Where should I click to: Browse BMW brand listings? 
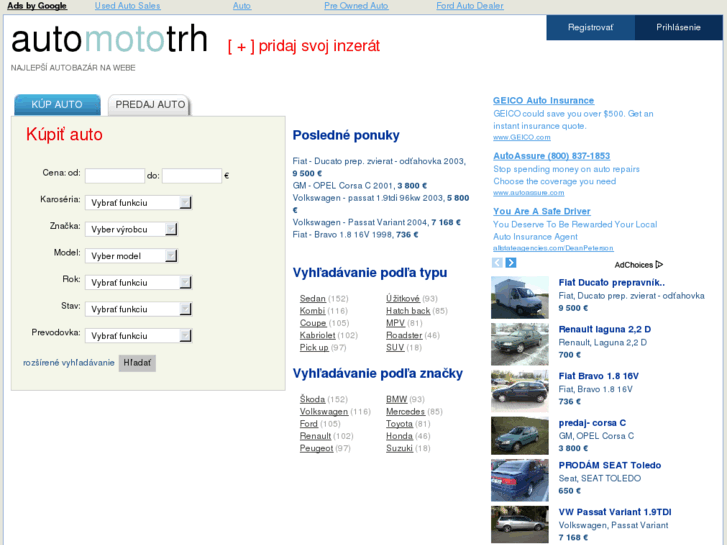[396, 399]
